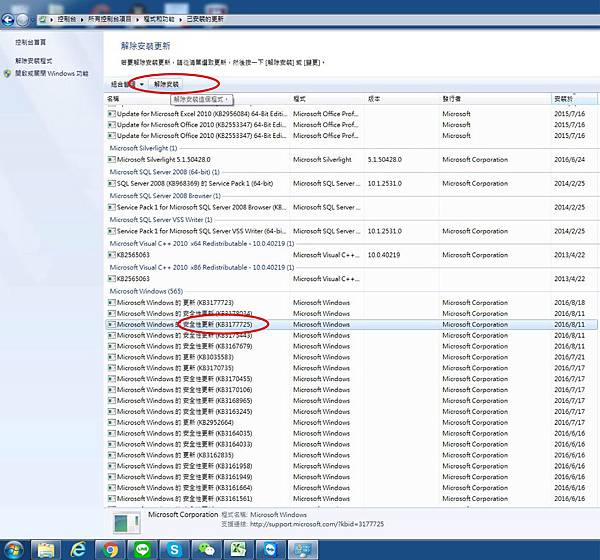The height and width of the screenshot is (560, 600).
Task: Open Google Chrome from the taskbar
Action: (x=110, y=550)
